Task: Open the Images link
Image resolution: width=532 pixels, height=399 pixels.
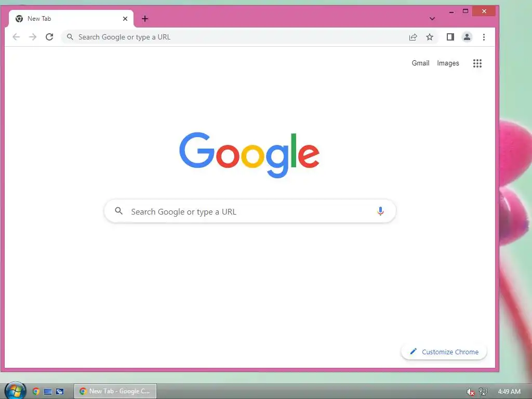Action: click(x=448, y=63)
